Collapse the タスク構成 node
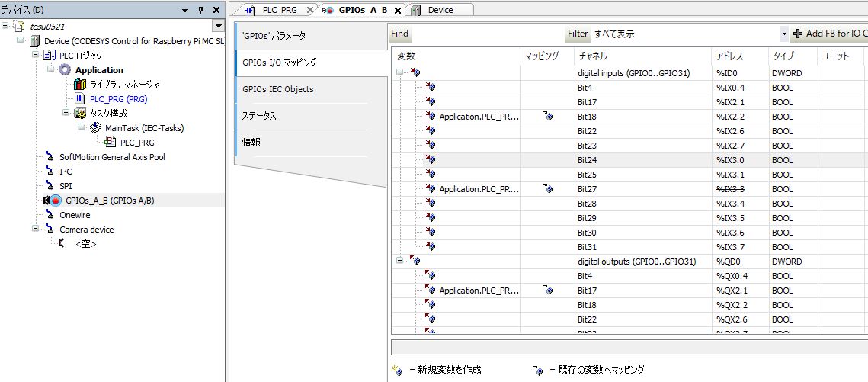Image resolution: width=868 pixels, height=382 pixels. point(66,114)
